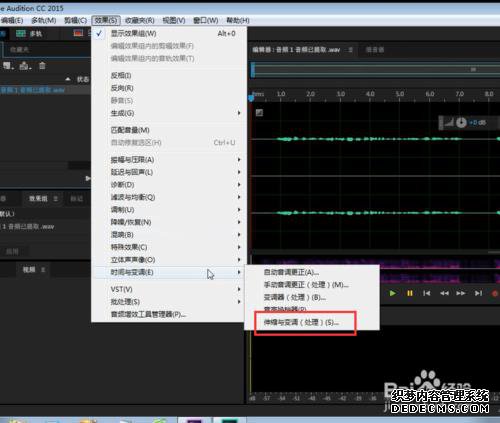Click the spectral frequency display icon

[78, 33]
